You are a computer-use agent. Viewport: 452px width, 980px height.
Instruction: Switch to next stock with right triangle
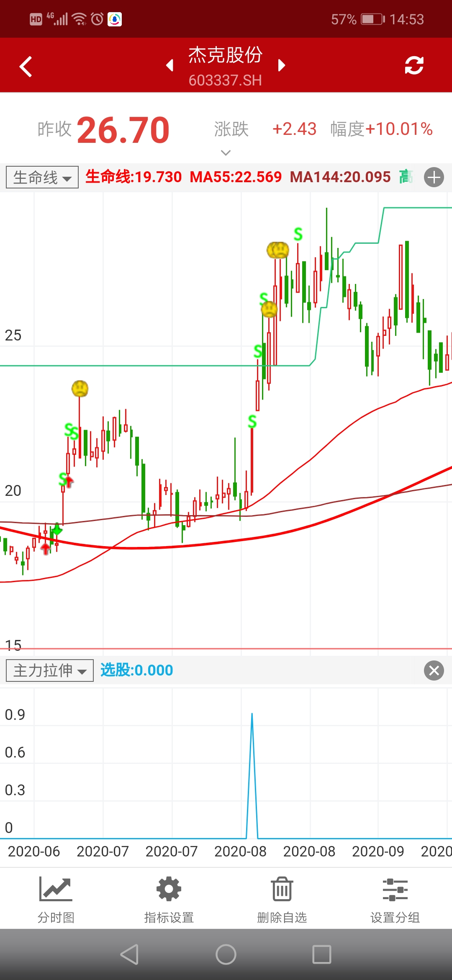[x=282, y=65]
